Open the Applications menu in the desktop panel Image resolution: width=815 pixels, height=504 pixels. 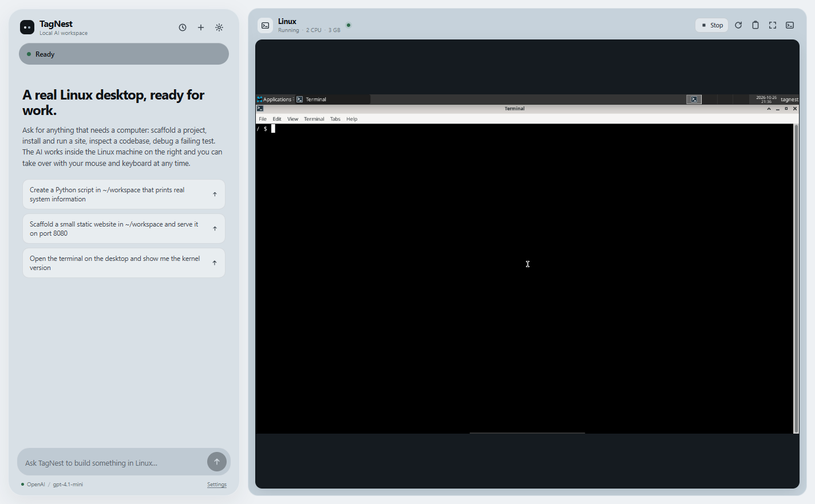tap(275, 100)
